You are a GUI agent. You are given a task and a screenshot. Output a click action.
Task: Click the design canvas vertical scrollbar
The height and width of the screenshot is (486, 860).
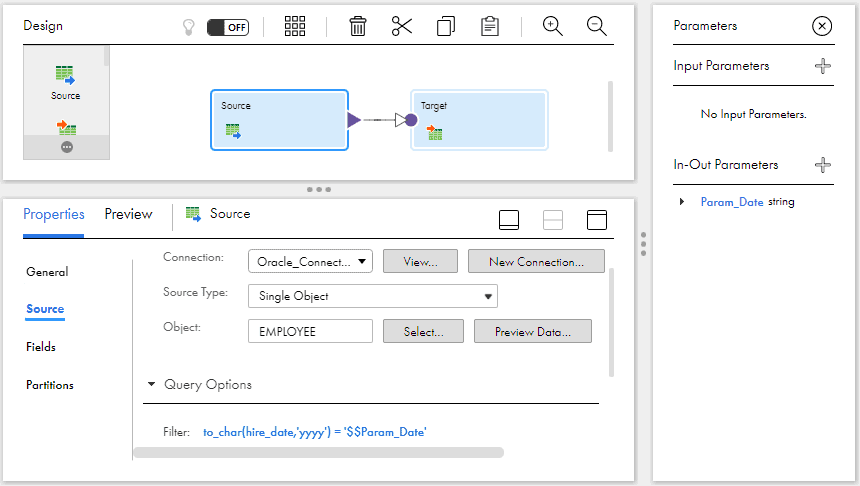click(610, 116)
